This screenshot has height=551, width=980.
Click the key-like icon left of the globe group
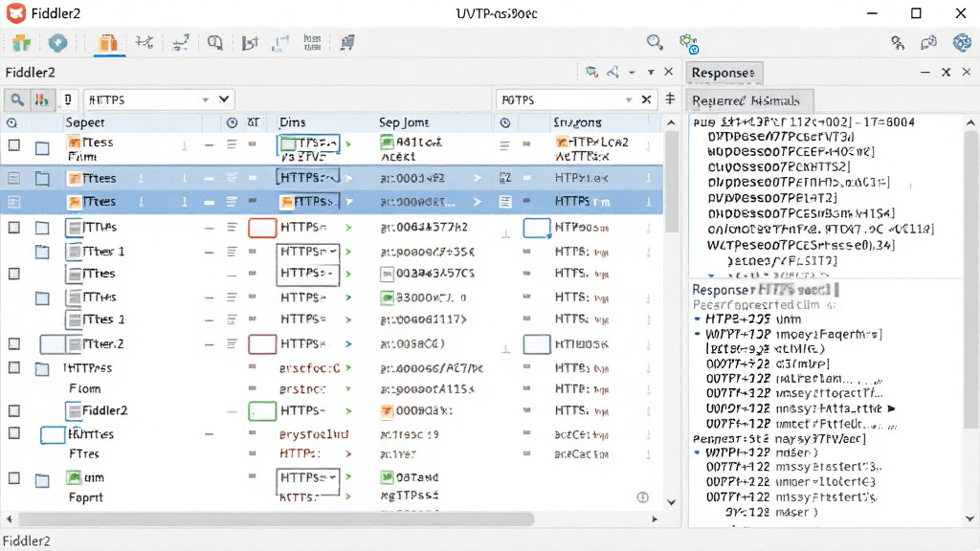pos(898,42)
